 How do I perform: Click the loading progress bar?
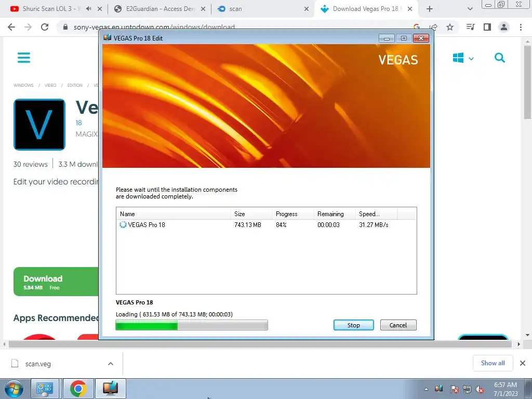tap(192, 325)
